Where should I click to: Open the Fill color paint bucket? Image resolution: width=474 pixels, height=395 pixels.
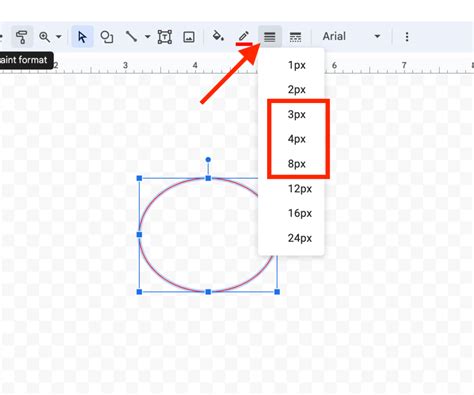(218, 36)
